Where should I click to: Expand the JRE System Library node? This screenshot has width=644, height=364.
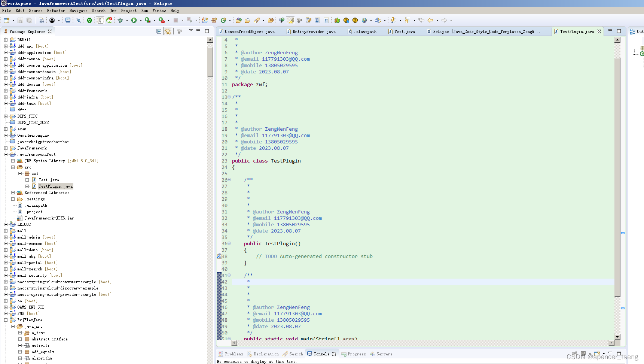click(13, 161)
